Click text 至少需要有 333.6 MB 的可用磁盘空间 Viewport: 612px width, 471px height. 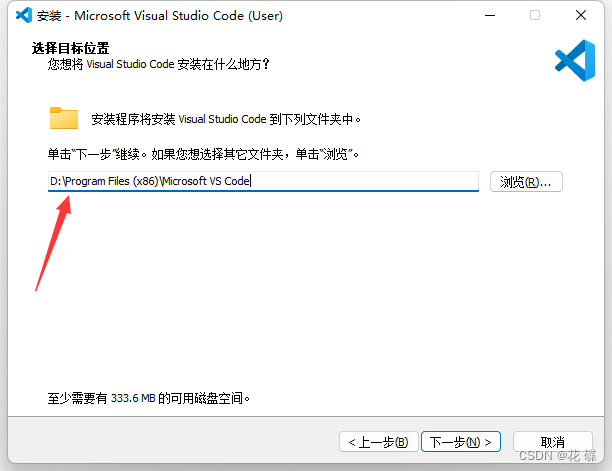(x=149, y=398)
